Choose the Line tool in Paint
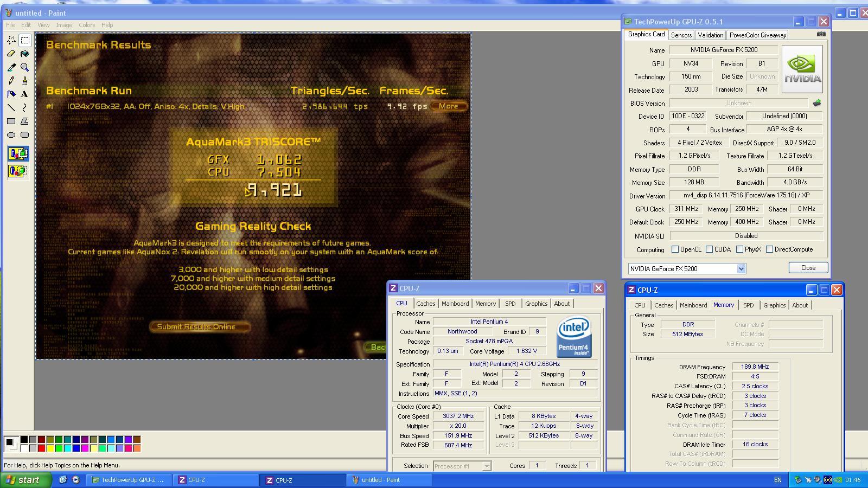 11,108
